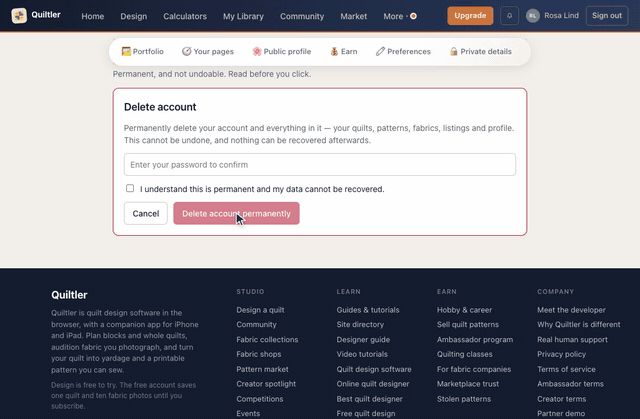Open Best quilt designer footer link
The height and width of the screenshot is (419, 640).
(x=369, y=399)
